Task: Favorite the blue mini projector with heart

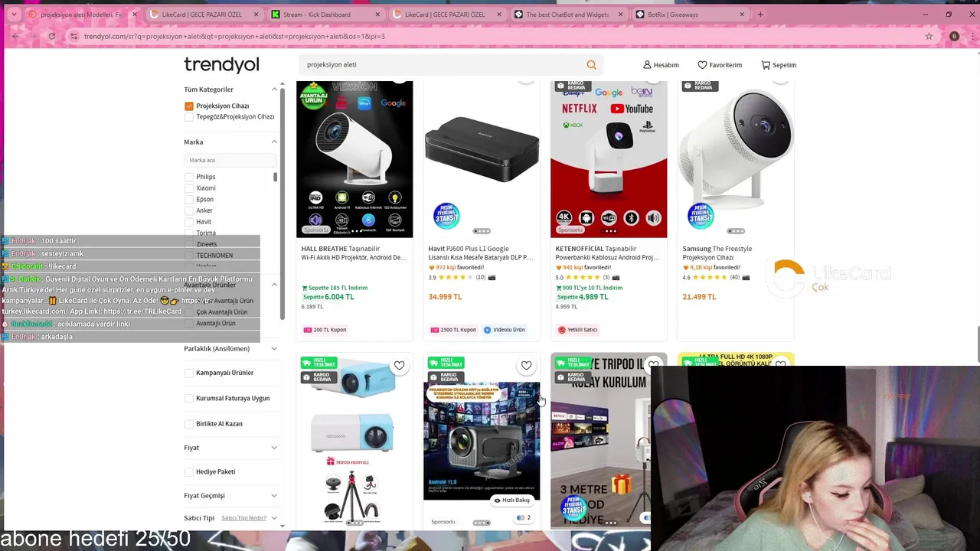Action: click(399, 366)
